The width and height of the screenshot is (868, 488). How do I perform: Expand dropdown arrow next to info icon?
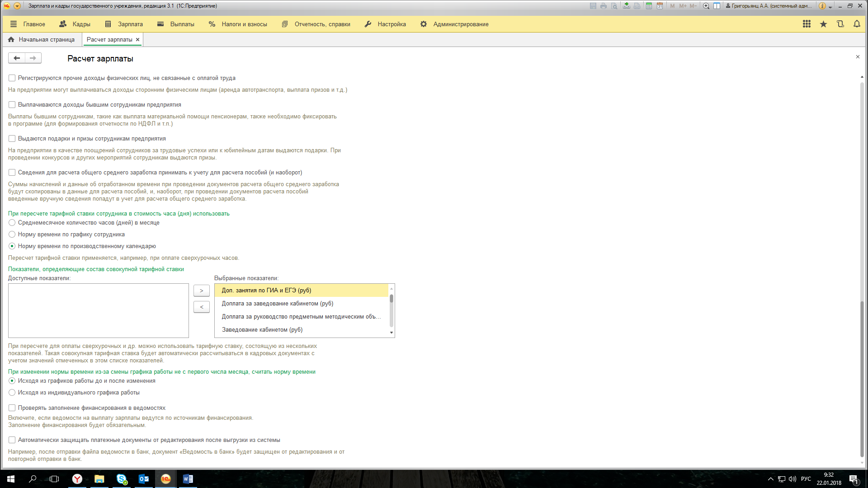click(830, 7)
